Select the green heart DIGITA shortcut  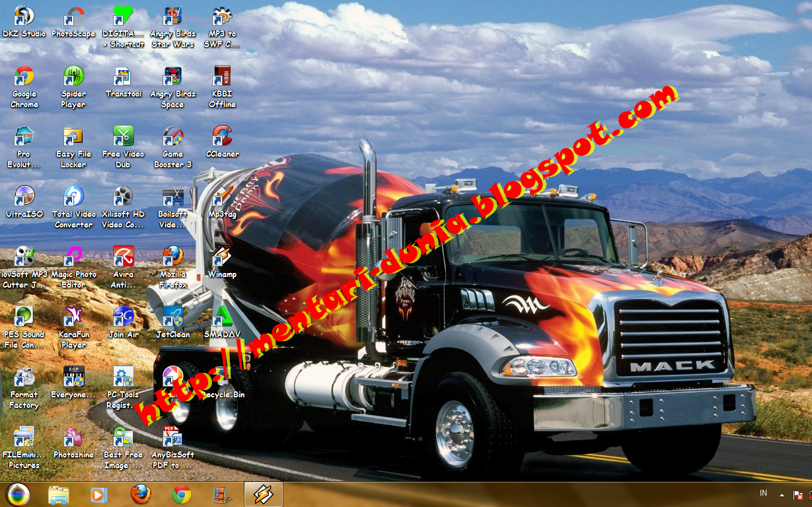(x=123, y=26)
